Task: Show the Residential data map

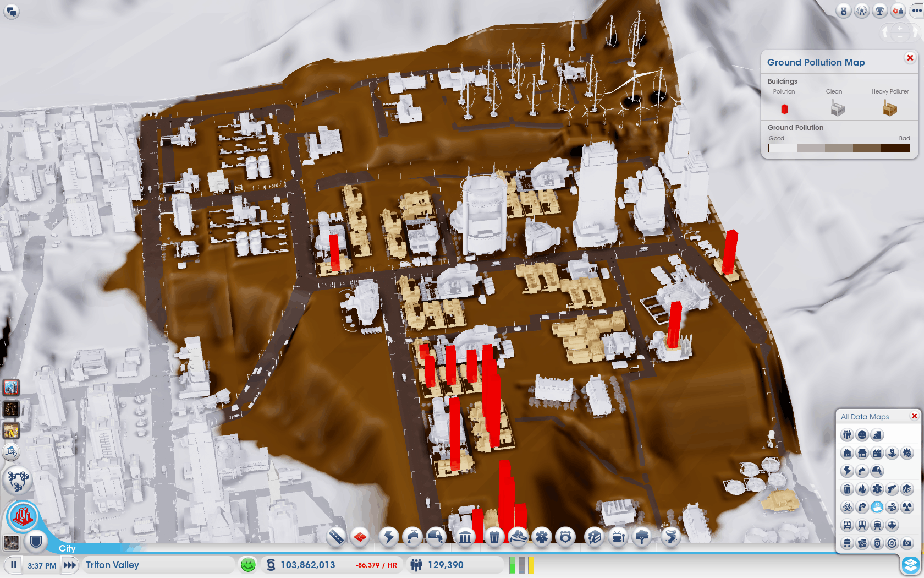Action: (847, 453)
